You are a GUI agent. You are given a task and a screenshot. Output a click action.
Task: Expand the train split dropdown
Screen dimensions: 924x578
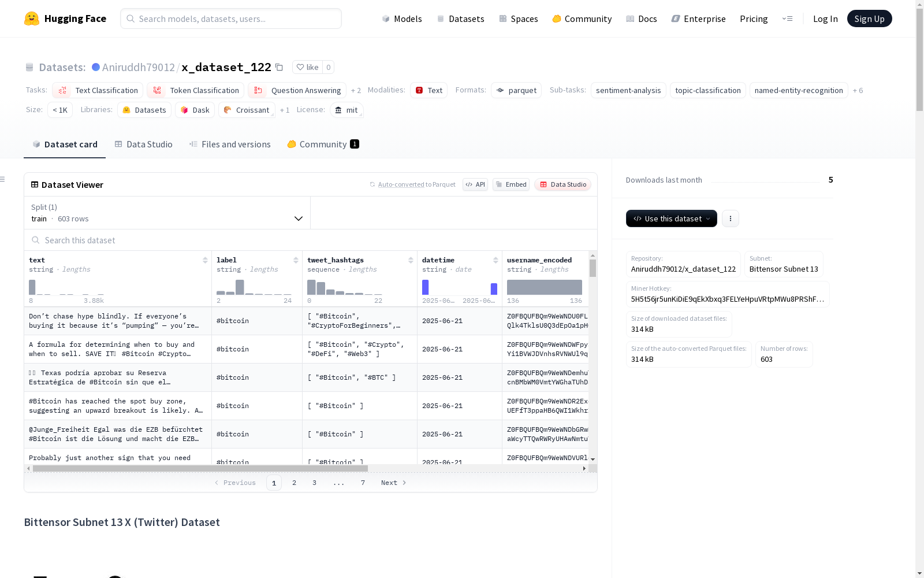coord(167,213)
